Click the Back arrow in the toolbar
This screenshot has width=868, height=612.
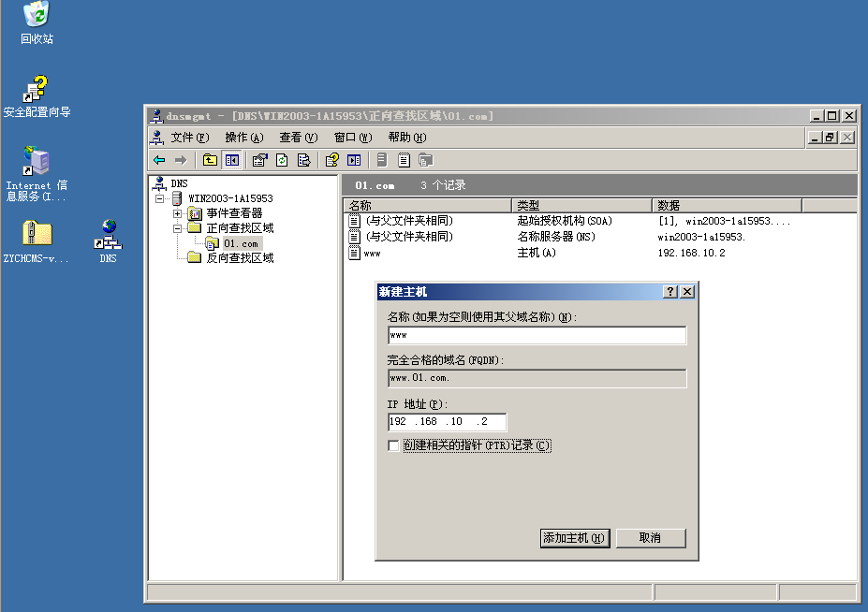(x=159, y=160)
